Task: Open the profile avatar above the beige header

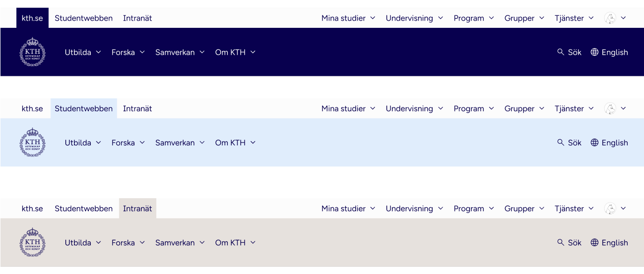Action: (610, 209)
